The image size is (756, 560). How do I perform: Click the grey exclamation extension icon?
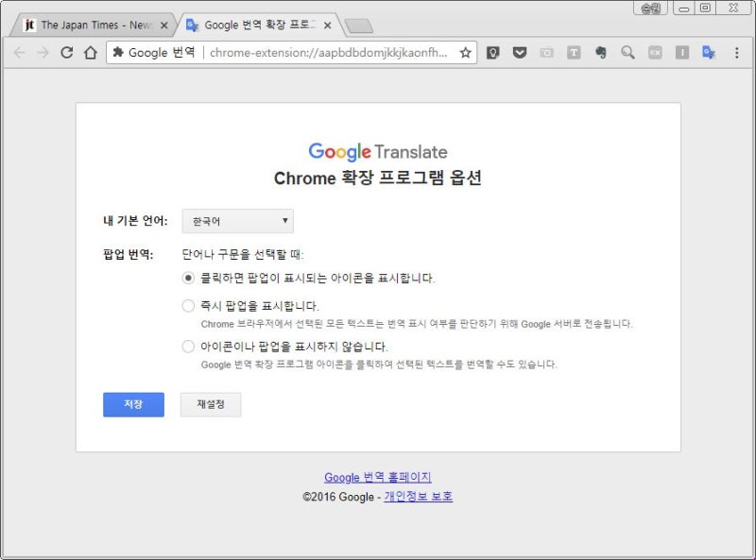(681, 53)
